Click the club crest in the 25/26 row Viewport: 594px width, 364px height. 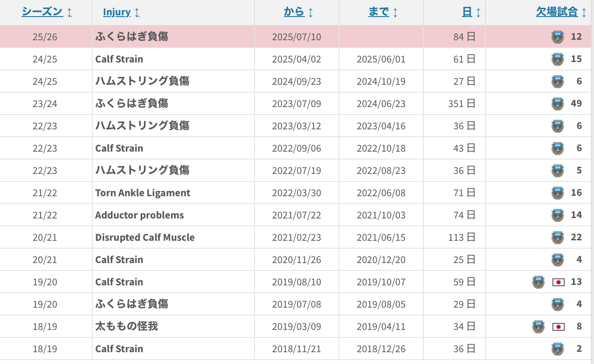(557, 37)
